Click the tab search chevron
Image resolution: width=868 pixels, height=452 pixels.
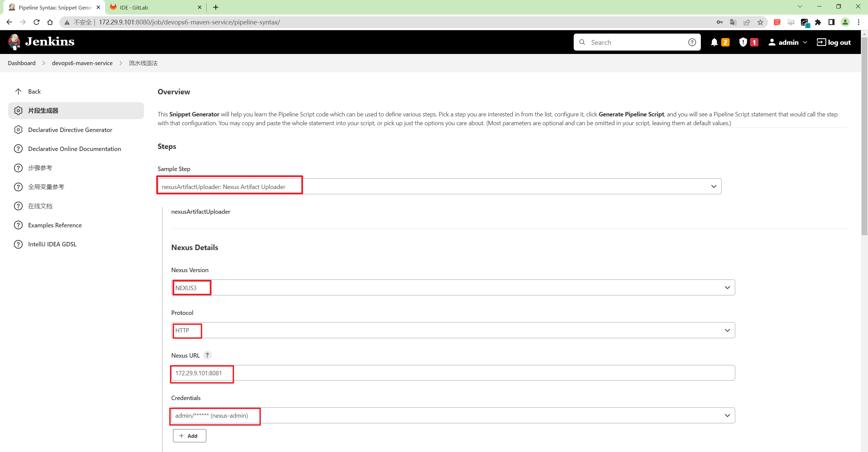800,6
